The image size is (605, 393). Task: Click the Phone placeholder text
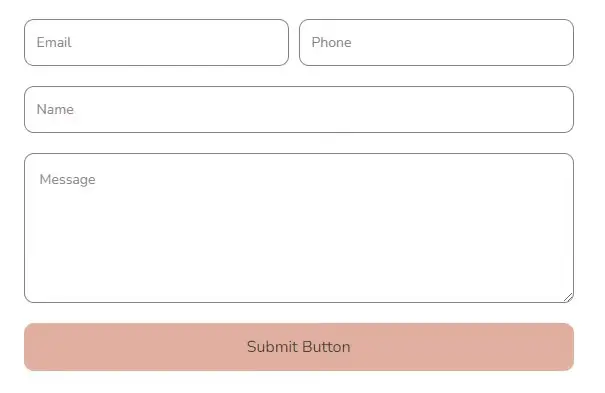tap(331, 42)
